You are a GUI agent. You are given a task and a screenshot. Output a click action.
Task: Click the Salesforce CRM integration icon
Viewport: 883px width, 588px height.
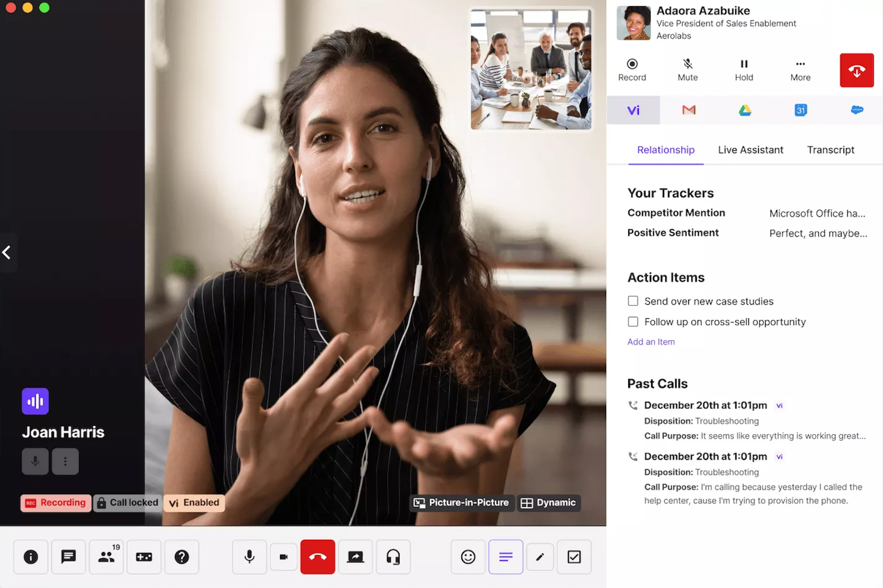(x=856, y=109)
